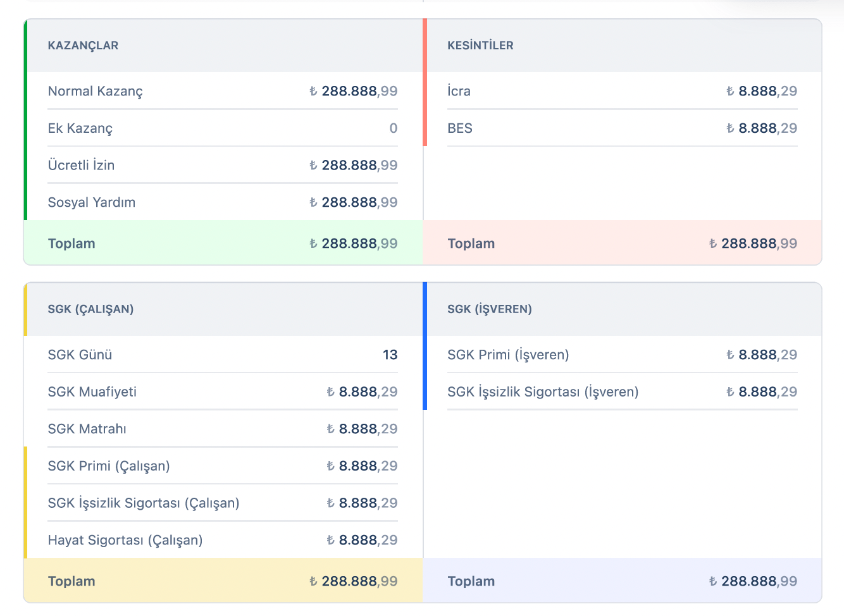Click the Normal Kazanç row label
Screen dimensions: 844x616
coord(95,91)
